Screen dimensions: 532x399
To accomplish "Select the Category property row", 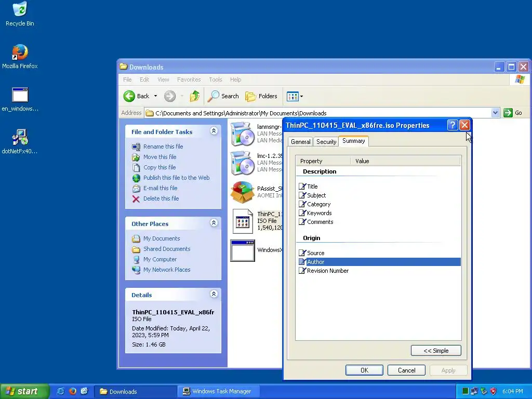I will pos(379,204).
